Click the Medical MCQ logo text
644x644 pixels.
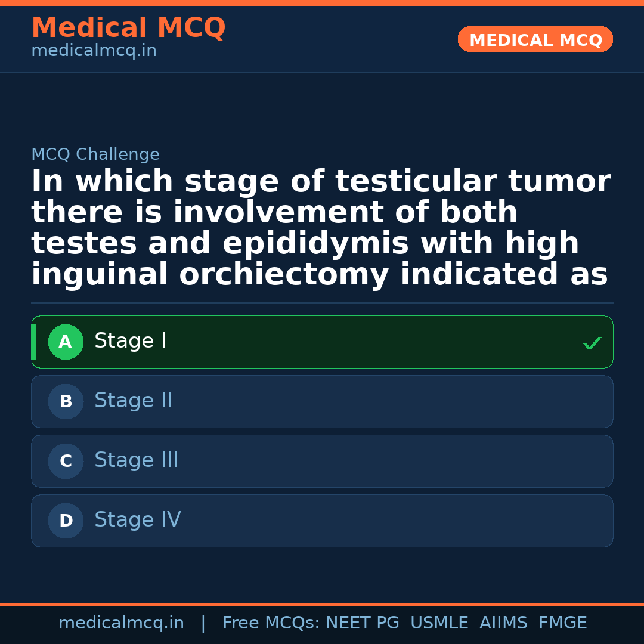pos(128,27)
